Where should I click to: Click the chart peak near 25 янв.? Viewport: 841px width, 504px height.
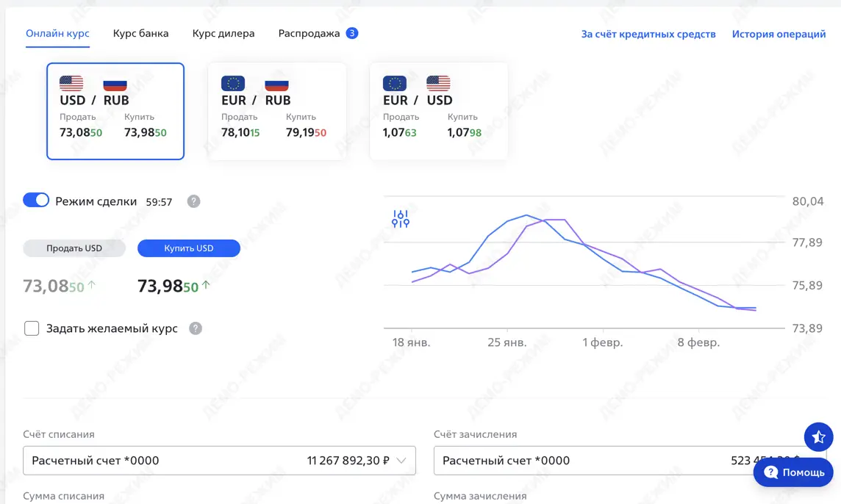tap(526, 215)
